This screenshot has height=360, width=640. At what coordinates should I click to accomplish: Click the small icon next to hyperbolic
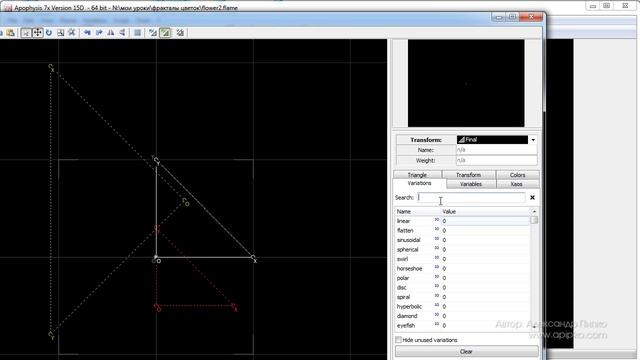point(436,305)
